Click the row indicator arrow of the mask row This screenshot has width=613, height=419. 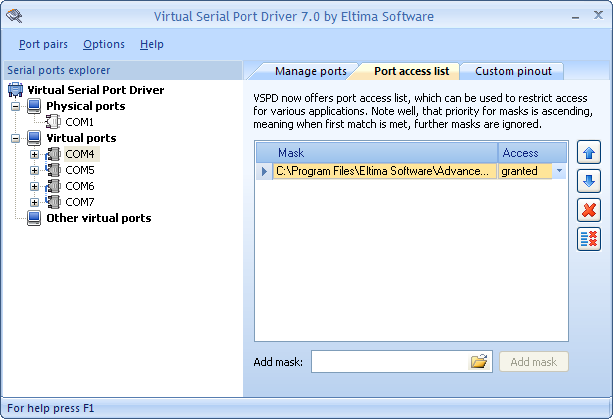point(264,171)
